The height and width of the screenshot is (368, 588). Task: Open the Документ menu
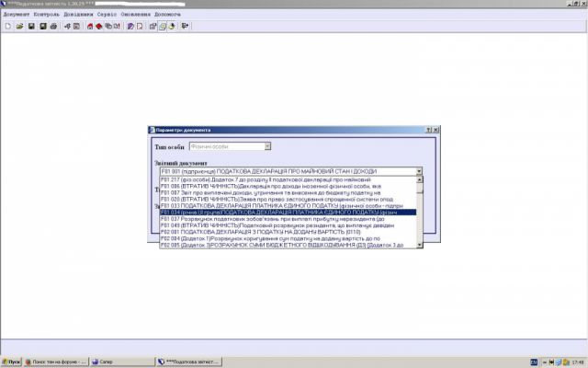click(x=17, y=15)
